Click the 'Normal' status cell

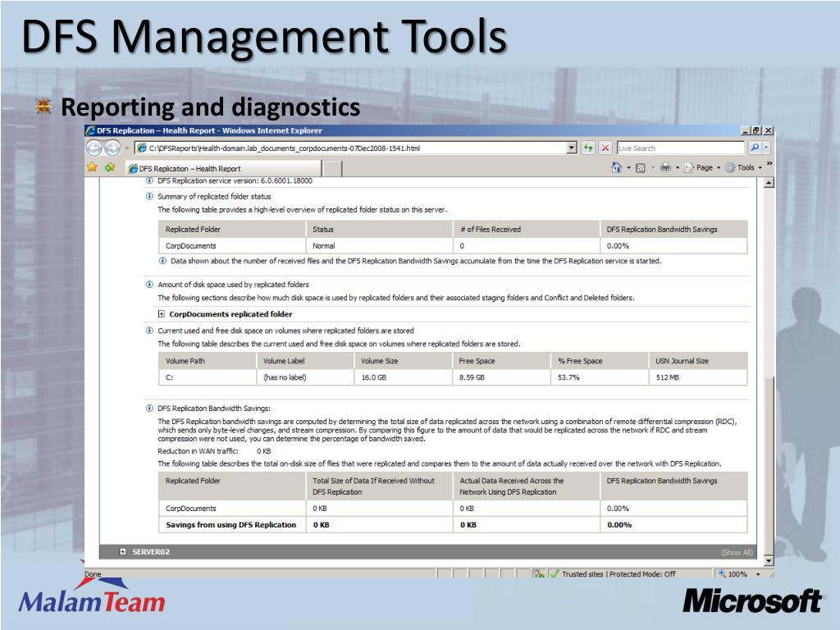(379, 246)
